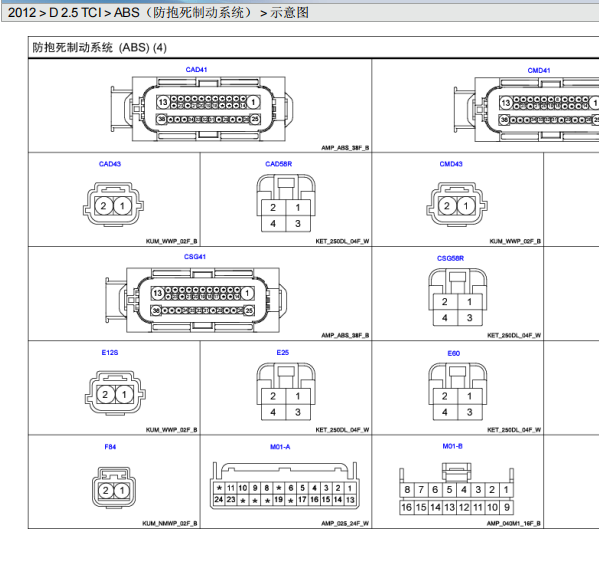This screenshot has height=566, width=599.
Task: Click D 2.5 TCI in the breadcrumb
Action: (x=75, y=13)
